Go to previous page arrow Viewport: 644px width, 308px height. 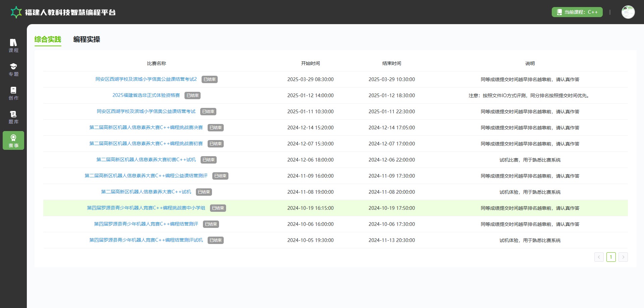pos(599,257)
